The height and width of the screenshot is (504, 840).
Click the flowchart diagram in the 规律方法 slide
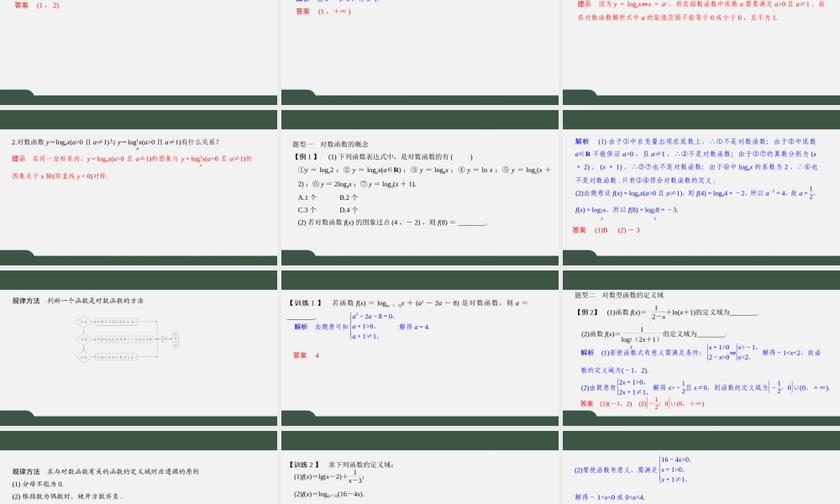point(128,339)
